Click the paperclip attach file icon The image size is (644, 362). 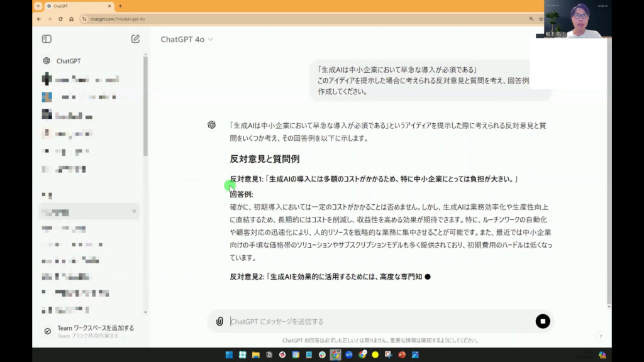(219, 321)
